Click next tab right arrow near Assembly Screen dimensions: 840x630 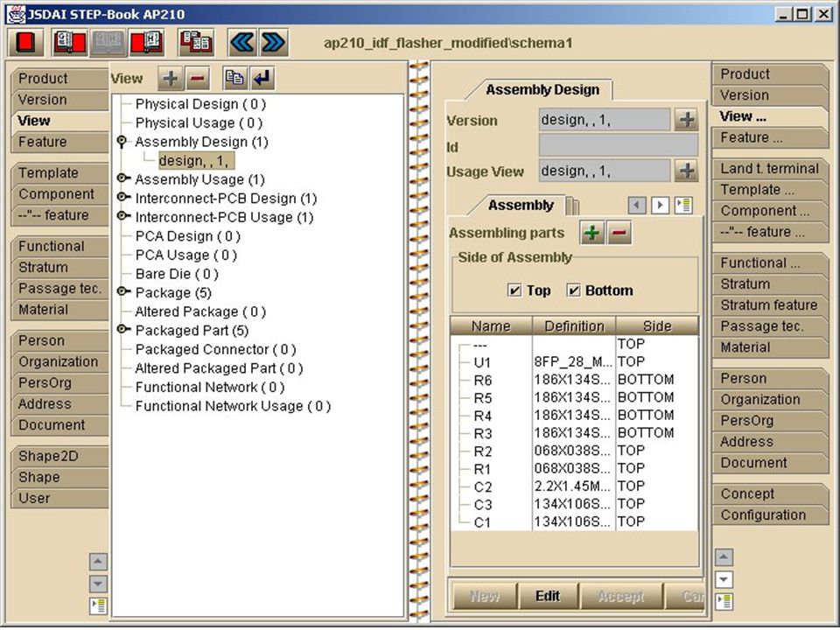click(660, 205)
